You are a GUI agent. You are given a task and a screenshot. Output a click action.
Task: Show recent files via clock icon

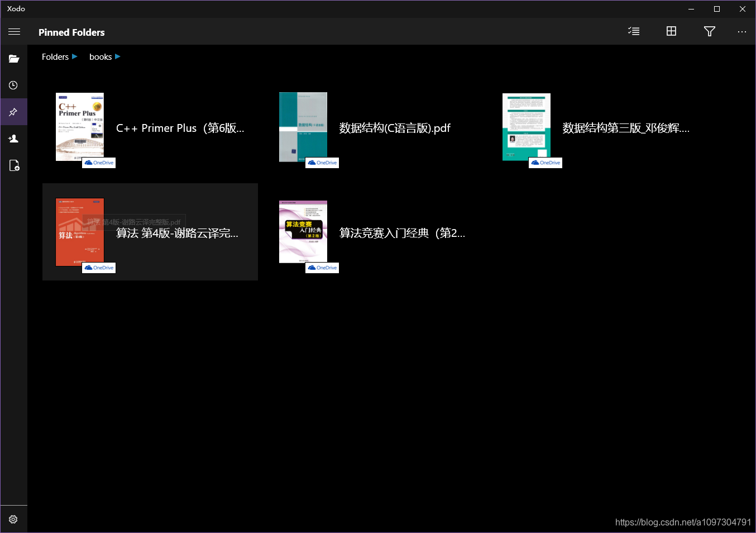[13, 85]
